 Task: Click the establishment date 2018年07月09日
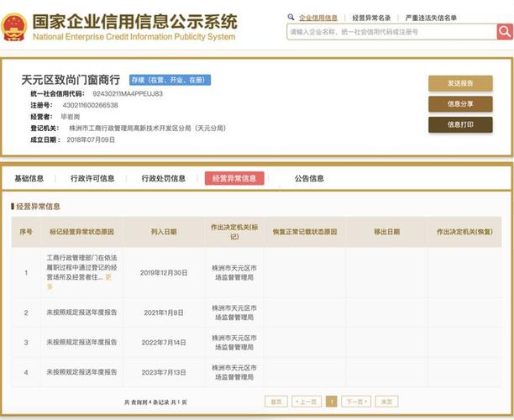tap(91, 139)
